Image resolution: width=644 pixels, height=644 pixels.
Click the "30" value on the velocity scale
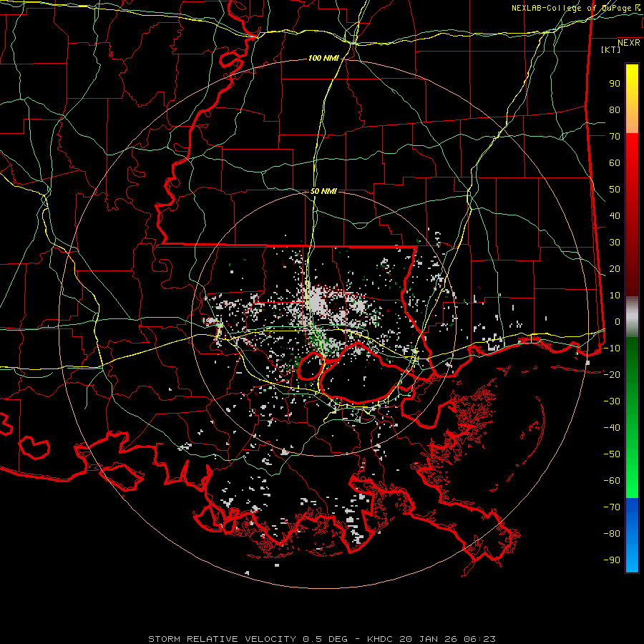coord(615,243)
